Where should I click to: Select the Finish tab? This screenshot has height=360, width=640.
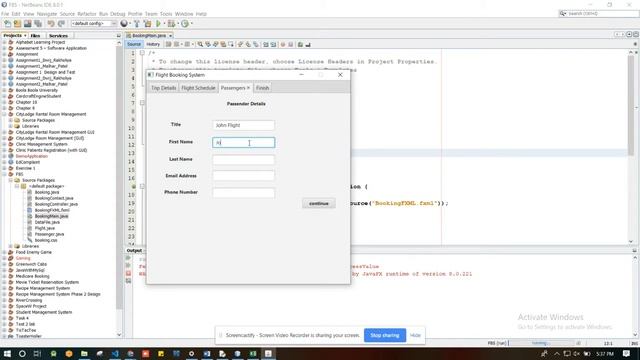pyautogui.click(x=262, y=88)
